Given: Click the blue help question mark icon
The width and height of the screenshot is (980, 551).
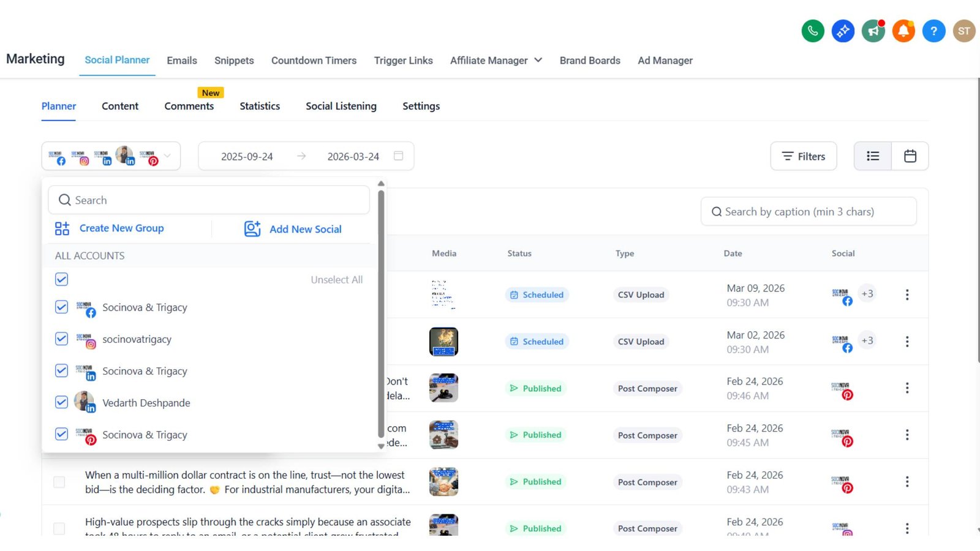Looking at the screenshot, I should point(933,31).
